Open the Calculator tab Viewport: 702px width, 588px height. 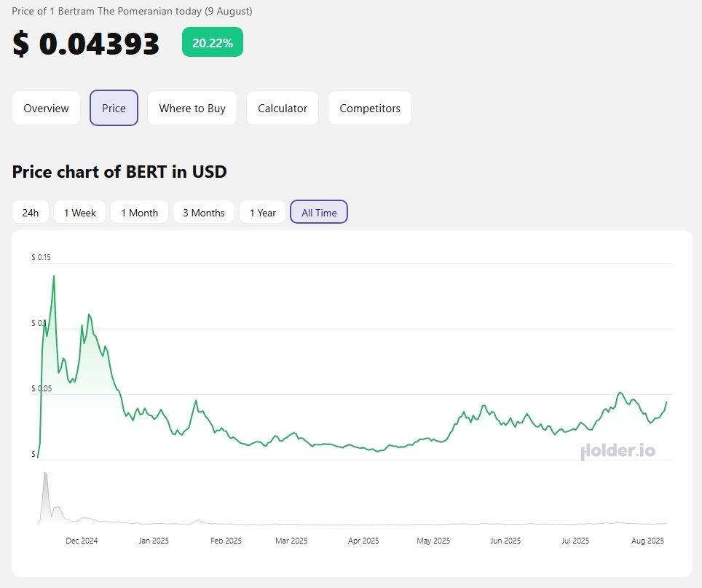(x=283, y=108)
